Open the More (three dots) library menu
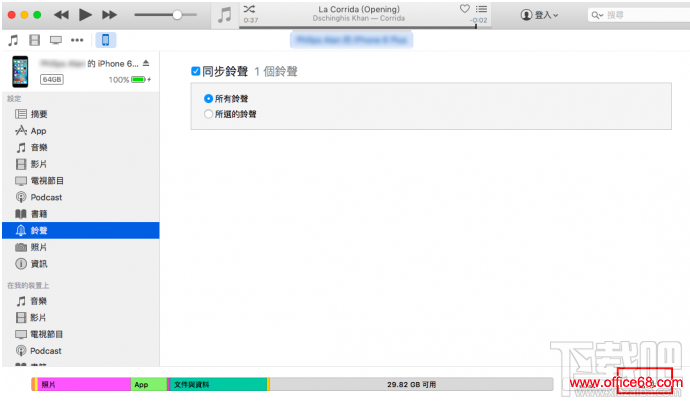The width and height of the screenshot is (690, 402). pos(77,40)
